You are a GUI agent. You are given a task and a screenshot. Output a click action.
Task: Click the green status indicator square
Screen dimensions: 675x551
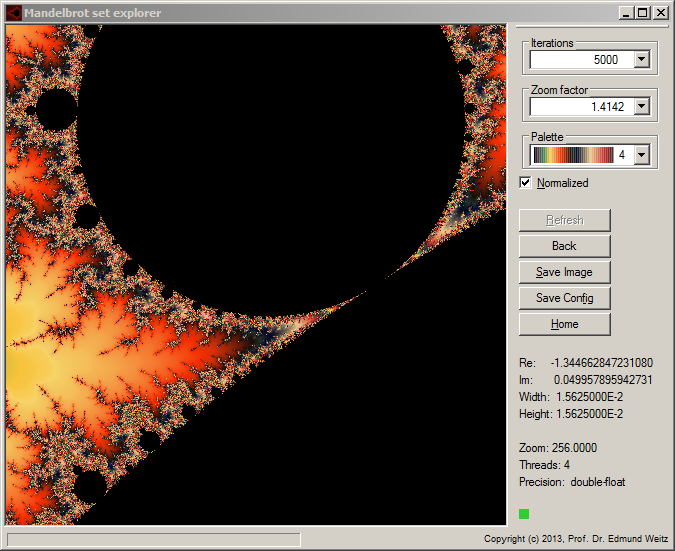click(x=524, y=514)
